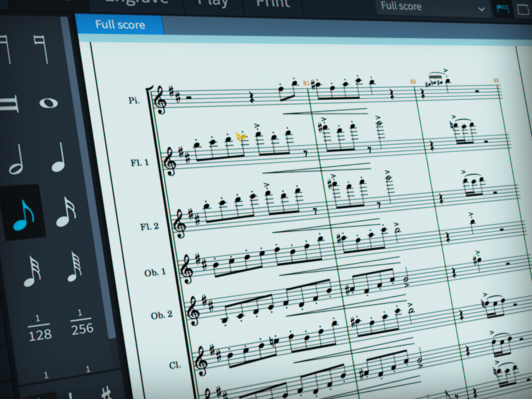Image resolution: width=532 pixels, height=399 pixels.
Task: Select the Full score tab
Action: click(x=120, y=24)
